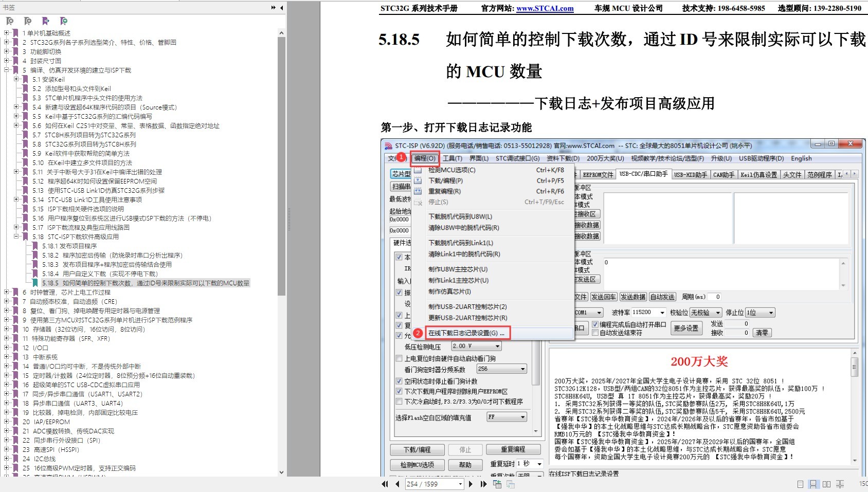Switch to continuous page layout

pyautogui.click(x=813, y=484)
